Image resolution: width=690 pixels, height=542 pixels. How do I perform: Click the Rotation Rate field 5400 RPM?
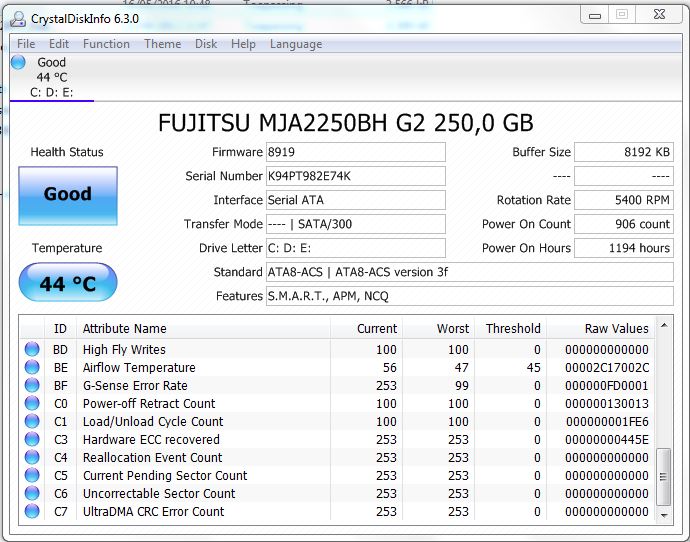(x=624, y=200)
